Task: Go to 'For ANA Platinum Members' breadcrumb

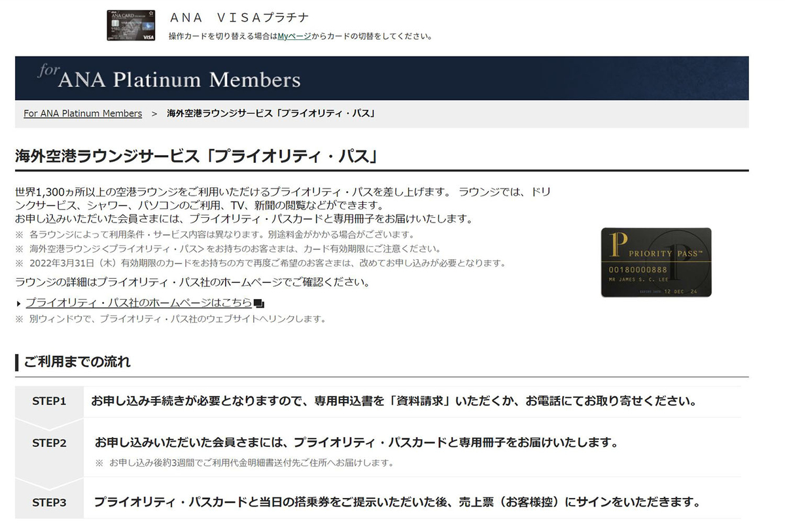Action: [x=82, y=113]
